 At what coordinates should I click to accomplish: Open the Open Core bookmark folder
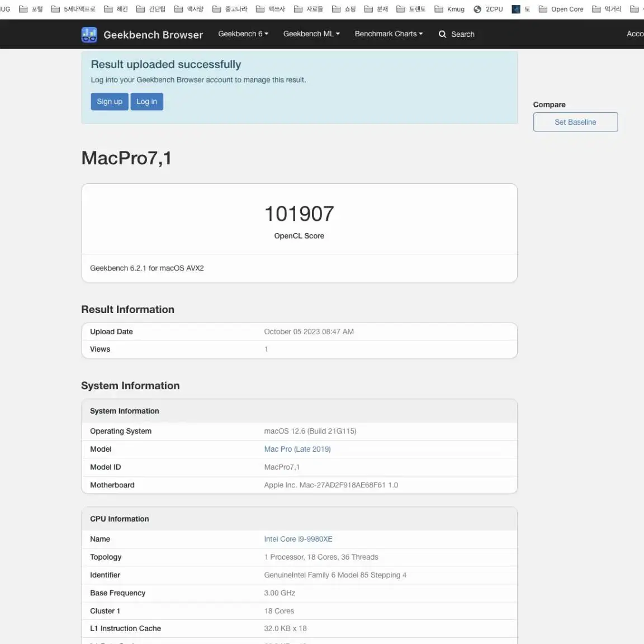[561, 9]
